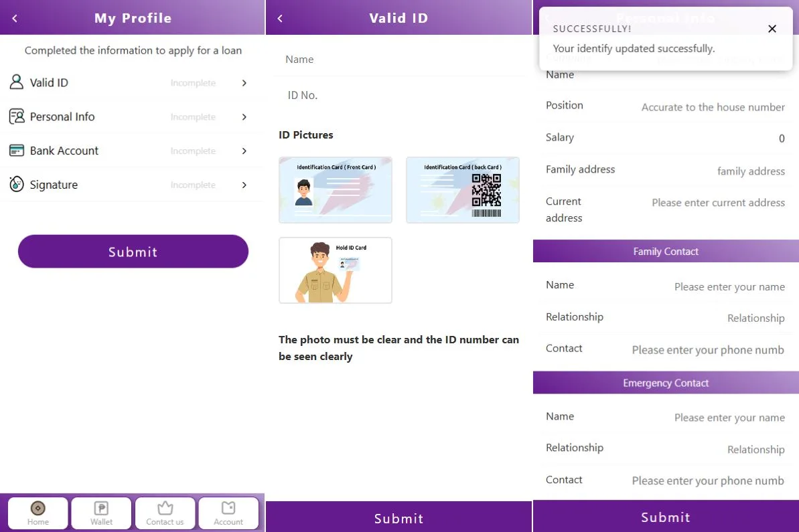The width and height of the screenshot is (799, 532).
Task: Click the ID No. field
Action: [x=398, y=95]
